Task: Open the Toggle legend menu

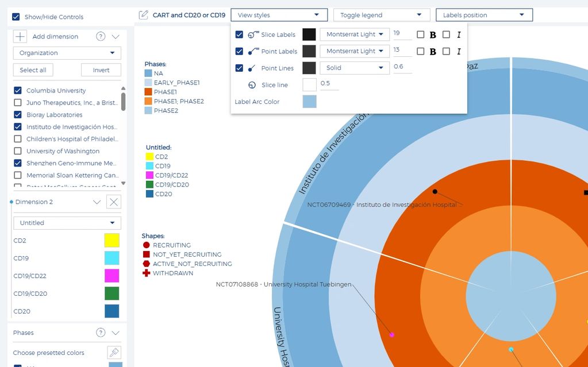Action: pos(381,15)
